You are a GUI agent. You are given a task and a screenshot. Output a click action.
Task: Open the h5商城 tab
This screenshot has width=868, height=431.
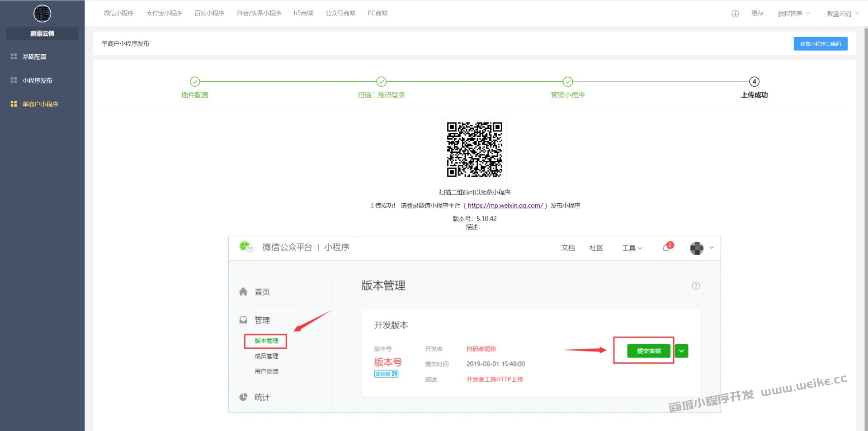303,13
